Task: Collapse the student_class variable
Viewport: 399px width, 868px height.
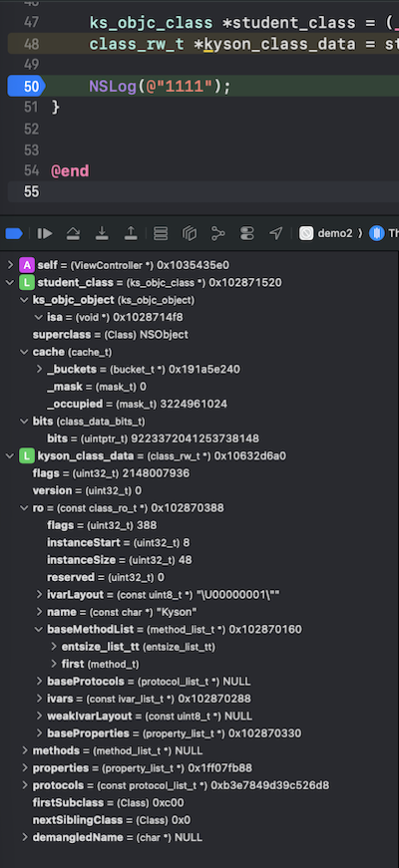Action: click(10, 282)
